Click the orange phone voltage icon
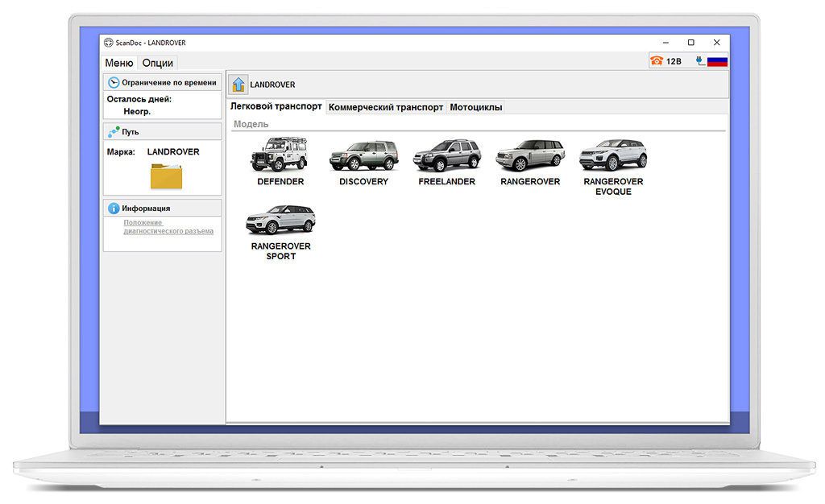 pos(657,61)
